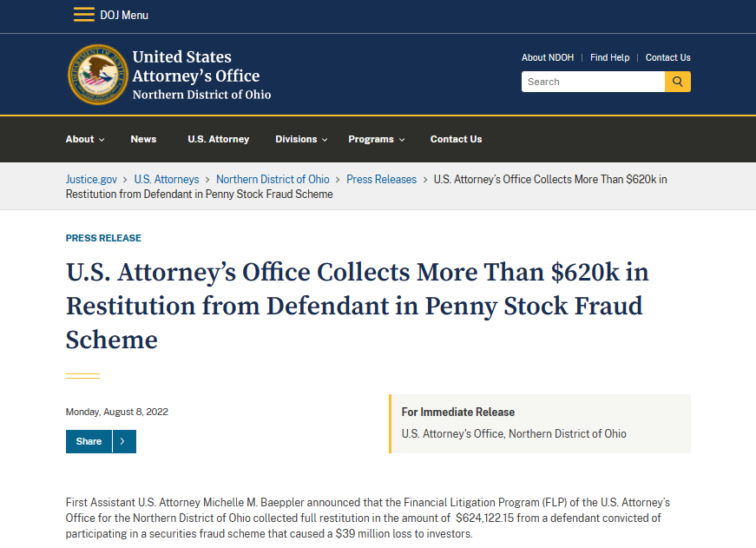Expand the Programs dropdown chevron

pos(401,140)
